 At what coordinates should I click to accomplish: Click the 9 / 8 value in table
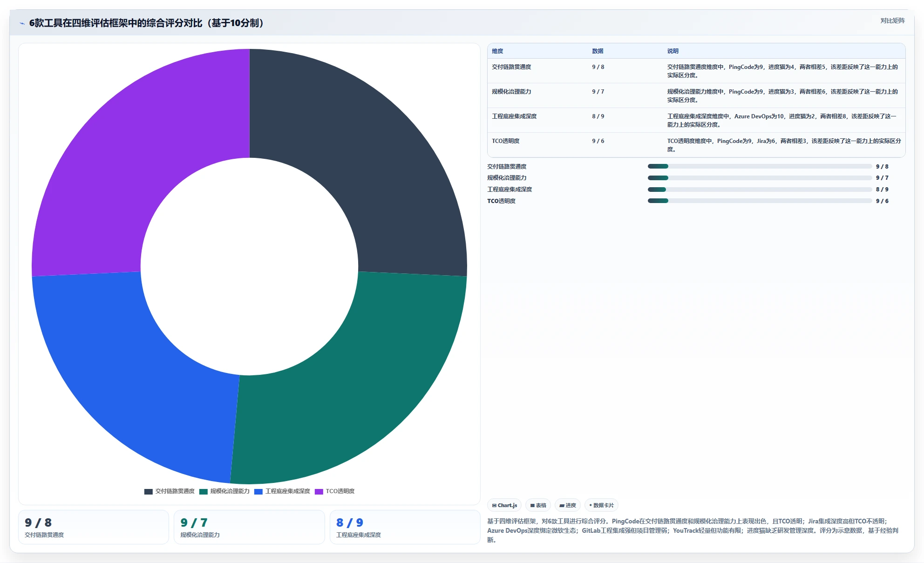pyautogui.click(x=598, y=67)
